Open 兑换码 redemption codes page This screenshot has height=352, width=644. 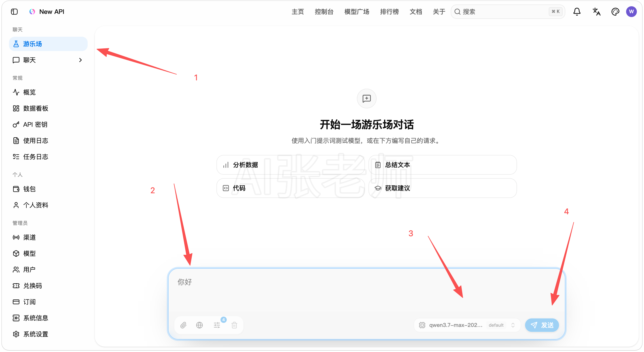[x=48, y=286]
